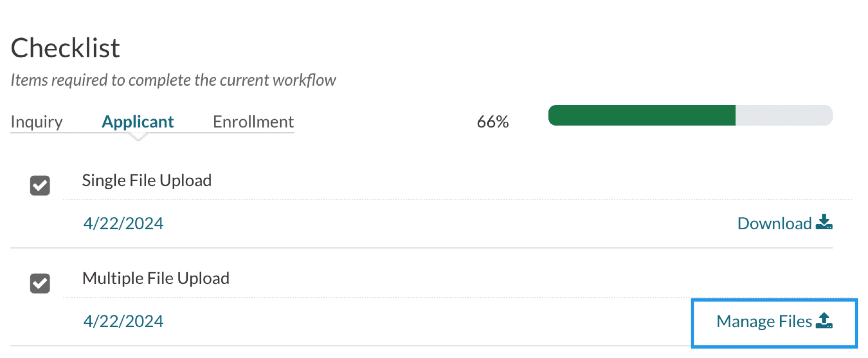The width and height of the screenshot is (868, 358).
Task: Toggle the Multiple File Upload checkbox
Action: [x=40, y=283]
